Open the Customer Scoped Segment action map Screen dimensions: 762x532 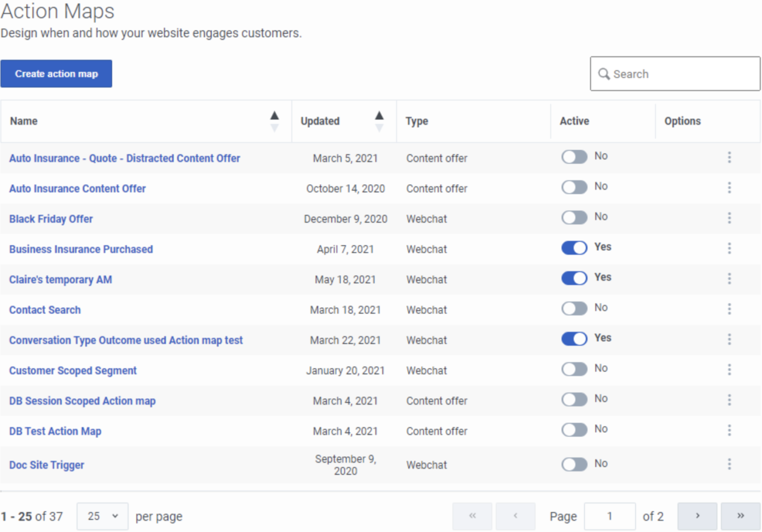point(72,370)
